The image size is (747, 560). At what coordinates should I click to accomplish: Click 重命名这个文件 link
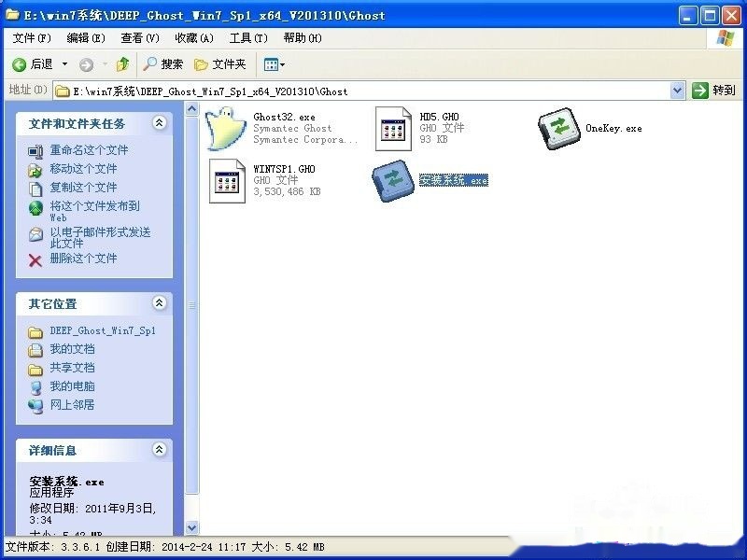click(89, 150)
